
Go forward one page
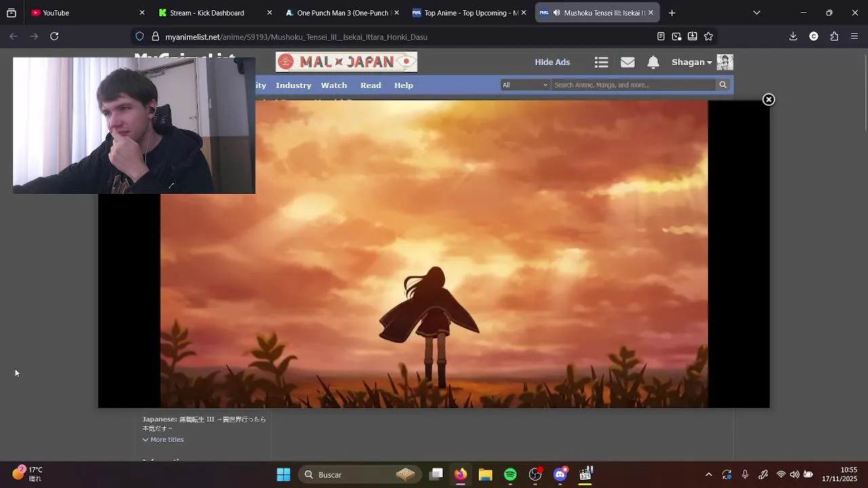[34, 37]
